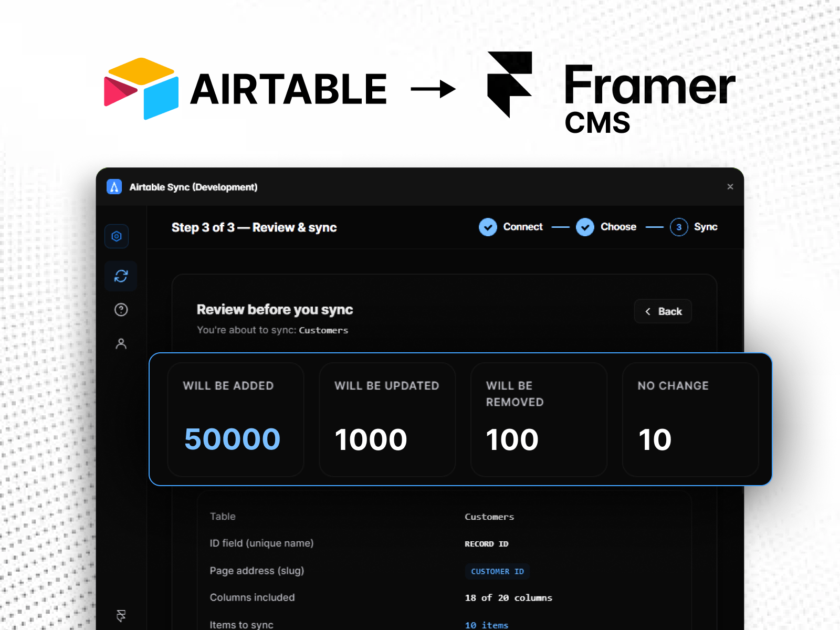Image resolution: width=840 pixels, height=630 pixels.
Task: Open the help question mark icon
Action: 121,310
